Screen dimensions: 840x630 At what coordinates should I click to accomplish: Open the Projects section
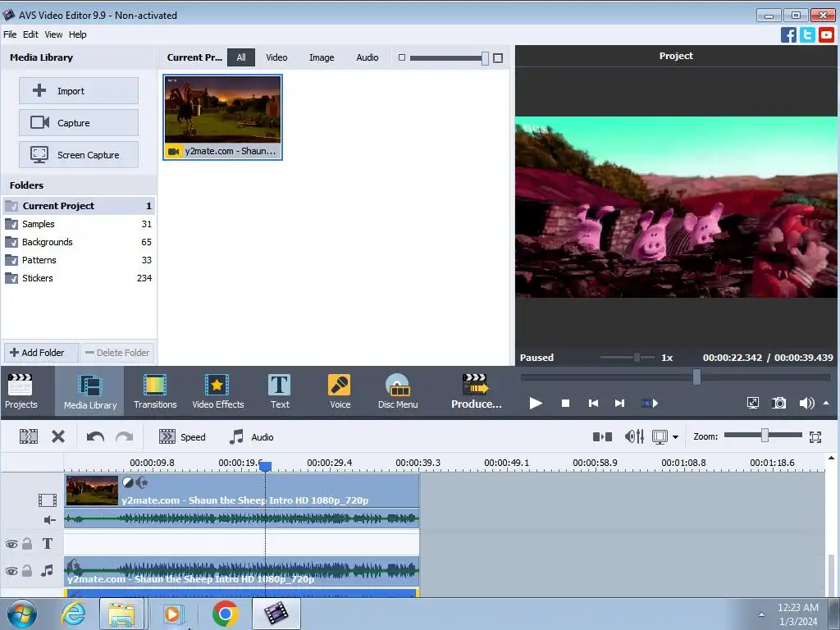(x=21, y=391)
